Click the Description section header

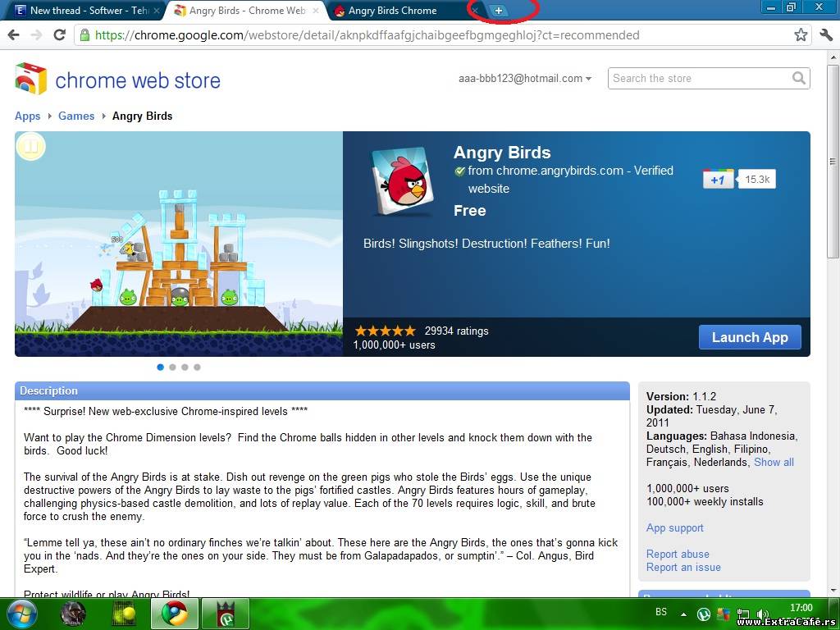tap(322, 391)
